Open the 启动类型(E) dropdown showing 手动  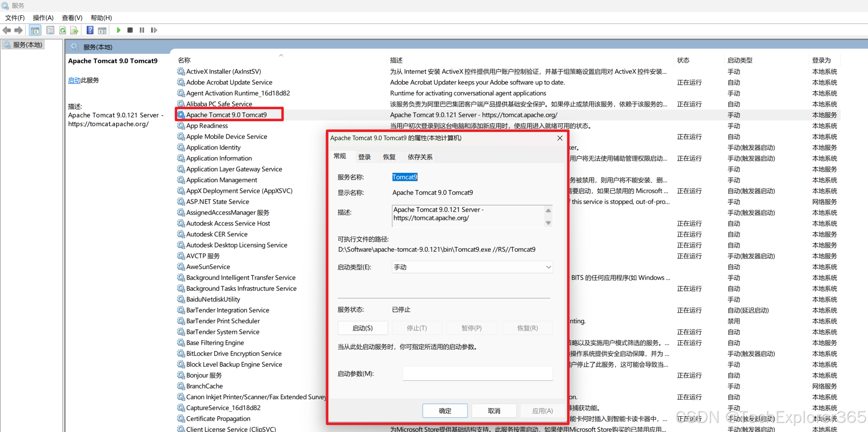472,267
